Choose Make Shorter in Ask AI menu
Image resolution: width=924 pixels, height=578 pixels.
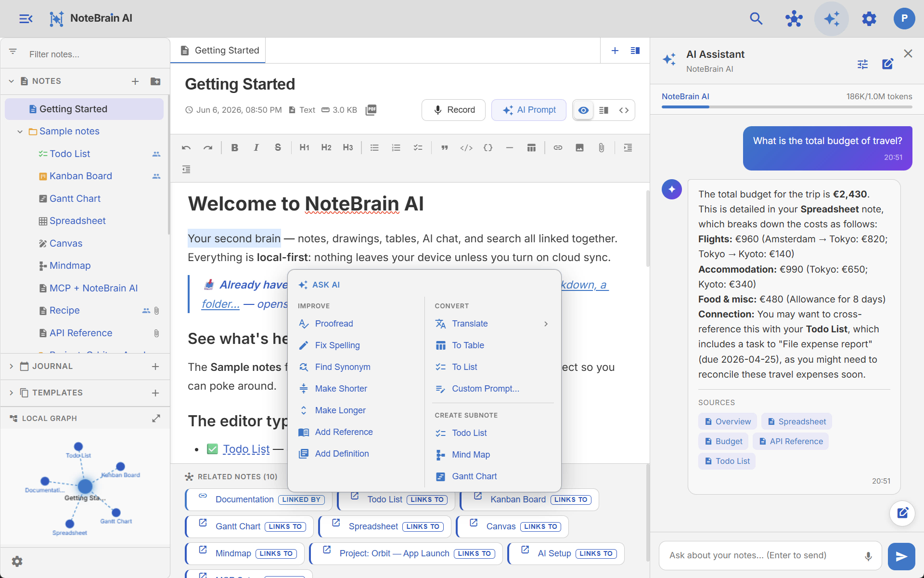tap(341, 389)
